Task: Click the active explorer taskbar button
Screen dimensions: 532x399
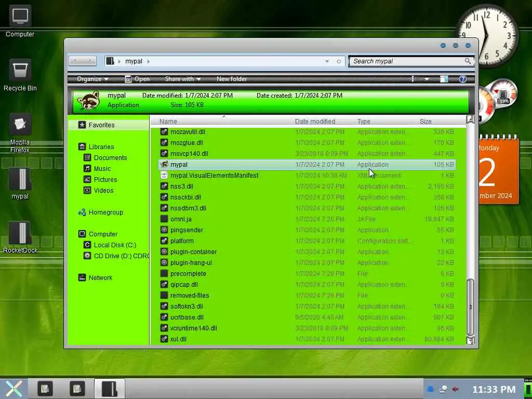Action: pos(109,389)
